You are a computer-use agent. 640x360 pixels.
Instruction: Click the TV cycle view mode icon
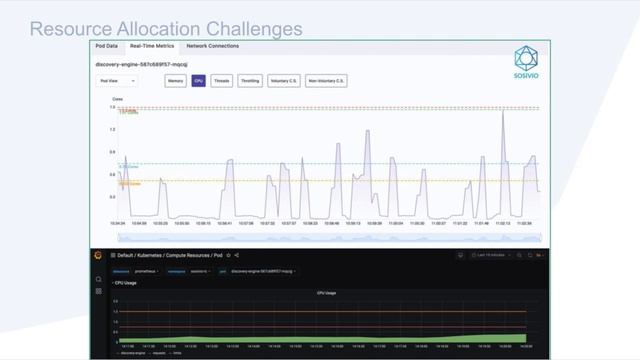(460, 255)
